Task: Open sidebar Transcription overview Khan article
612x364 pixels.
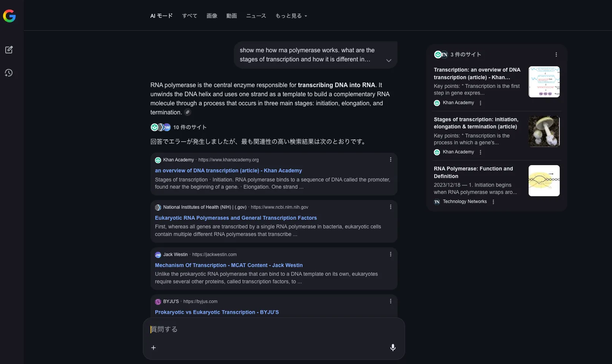Action: tap(477, 73)
